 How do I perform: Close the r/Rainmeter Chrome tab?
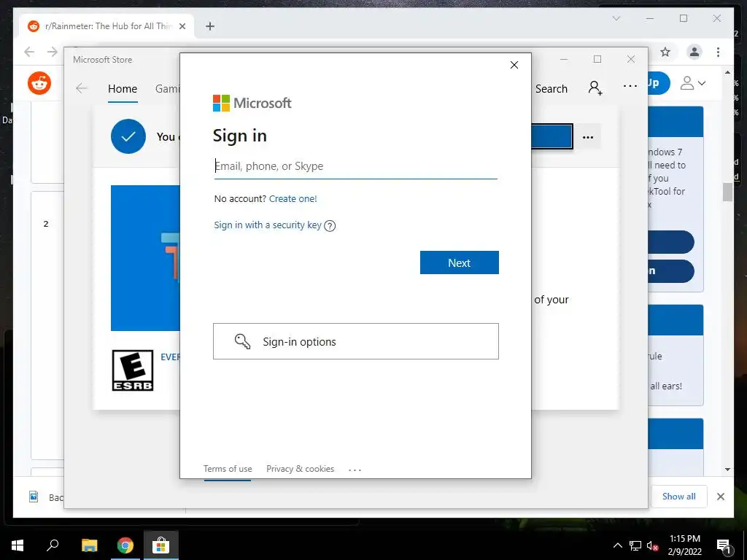point(182,26)
